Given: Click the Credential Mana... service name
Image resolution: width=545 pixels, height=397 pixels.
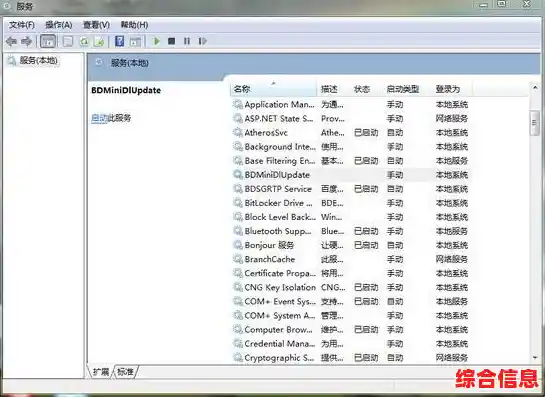Looking at the screenshot, I should tap(280, 343).
